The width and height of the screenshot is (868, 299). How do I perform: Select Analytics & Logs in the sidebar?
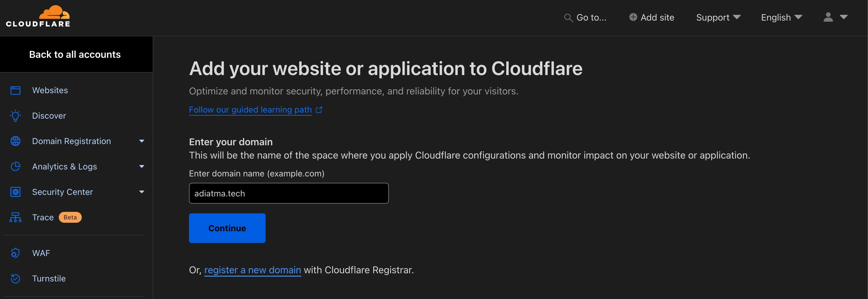coord(65,166)
